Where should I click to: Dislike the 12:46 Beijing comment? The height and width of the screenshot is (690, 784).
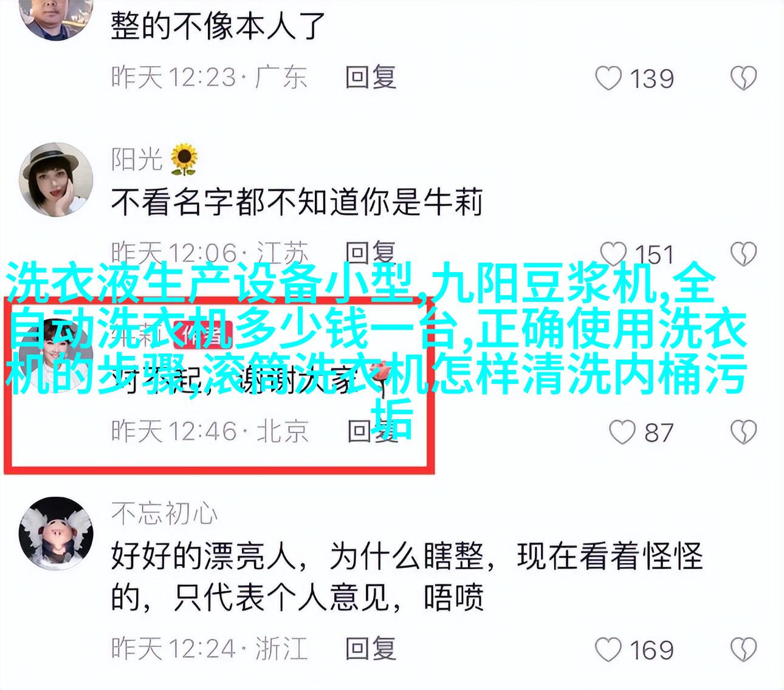click(743, 432)
